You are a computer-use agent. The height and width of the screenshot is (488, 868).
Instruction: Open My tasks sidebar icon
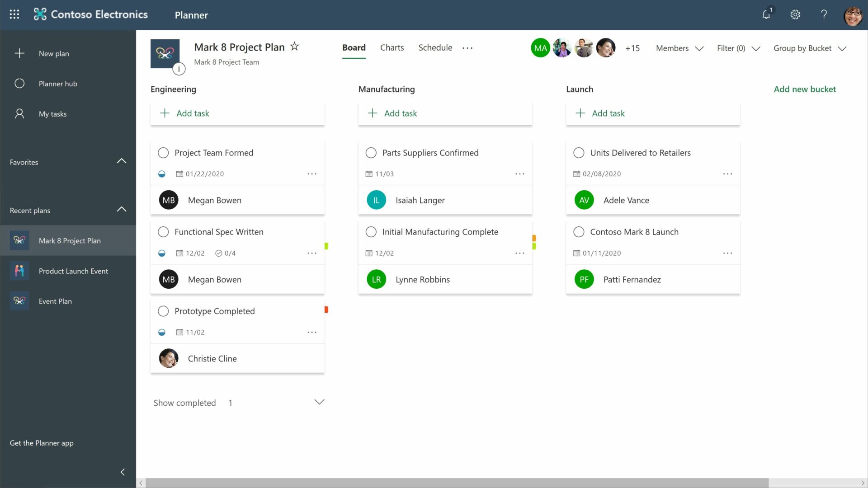pos(20,113)
